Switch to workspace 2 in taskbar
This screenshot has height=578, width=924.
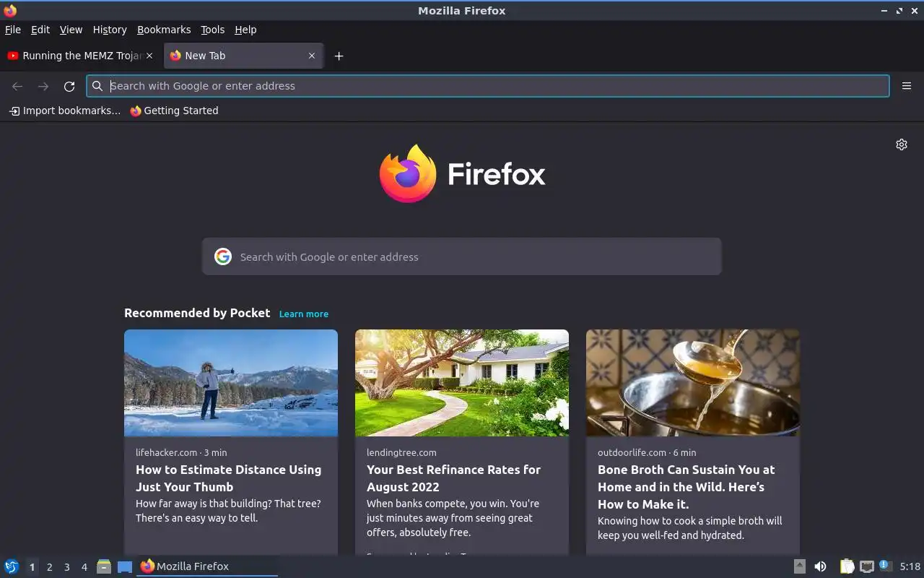pos(49,567)
